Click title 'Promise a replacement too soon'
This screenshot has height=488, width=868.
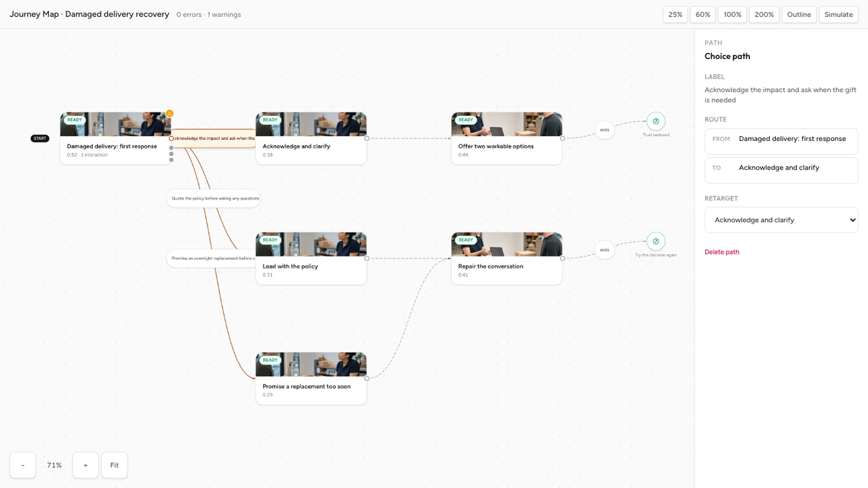(x=307, y=386)
